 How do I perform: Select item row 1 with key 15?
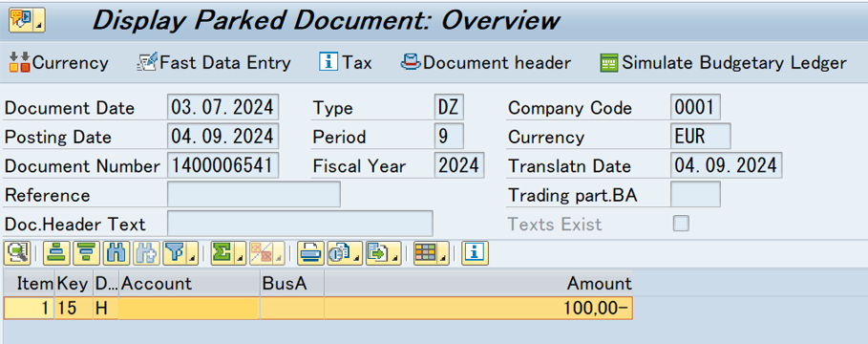point(318,308)
